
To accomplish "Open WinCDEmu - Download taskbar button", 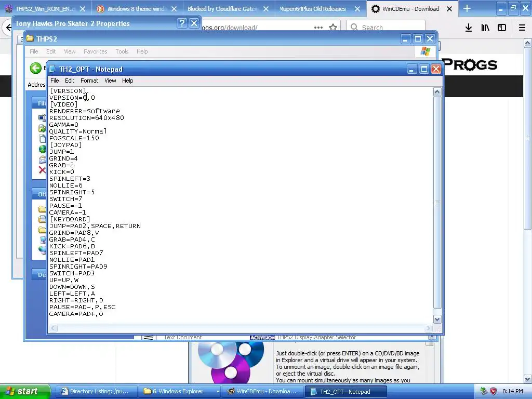I will click(x=263, y=392).
